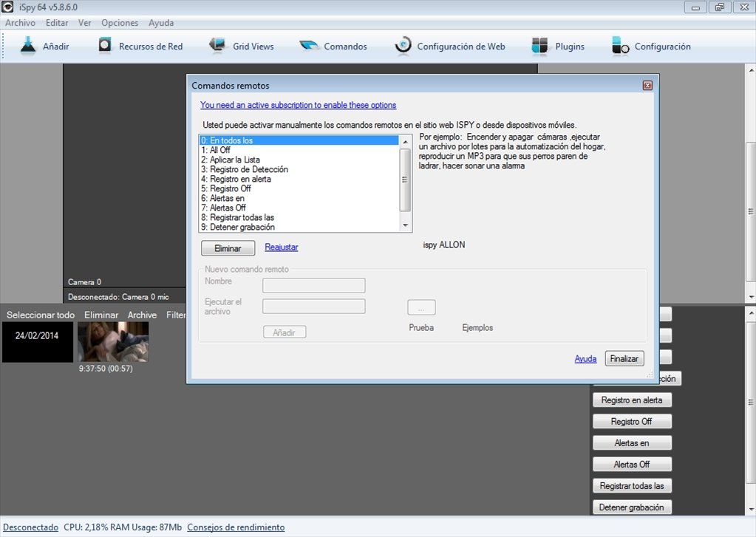
Task: Click the command list scroll-down arrow
Action: click(405, 225)
